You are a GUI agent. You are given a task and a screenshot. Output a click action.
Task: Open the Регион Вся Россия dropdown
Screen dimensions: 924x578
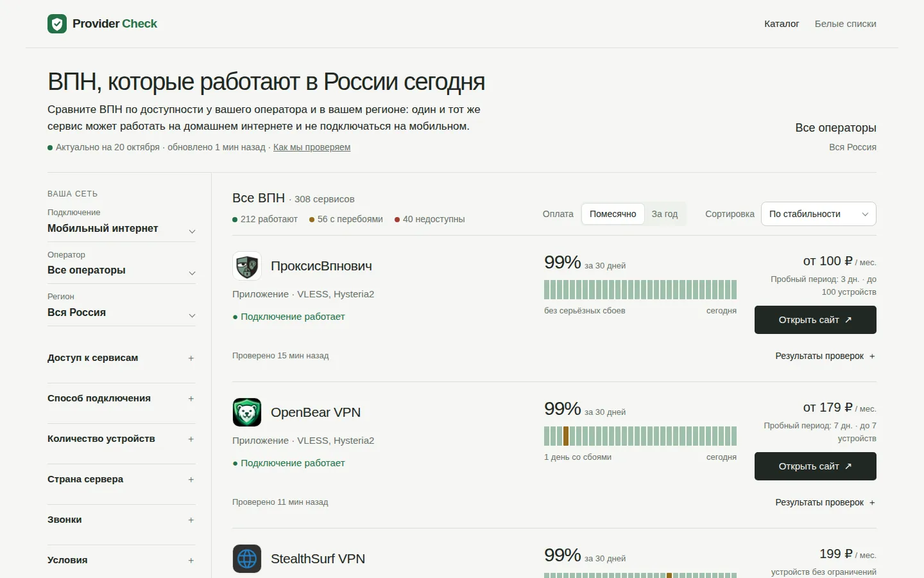(121, 313)
